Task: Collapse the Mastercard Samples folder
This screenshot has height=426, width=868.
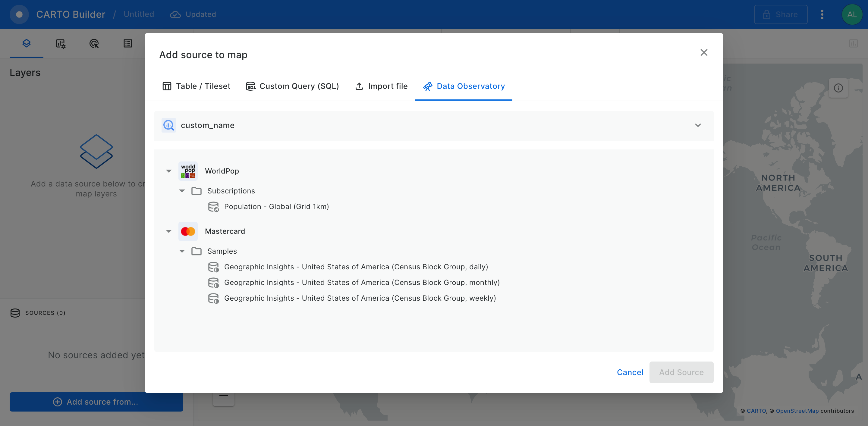Action: tap(182, 251)
